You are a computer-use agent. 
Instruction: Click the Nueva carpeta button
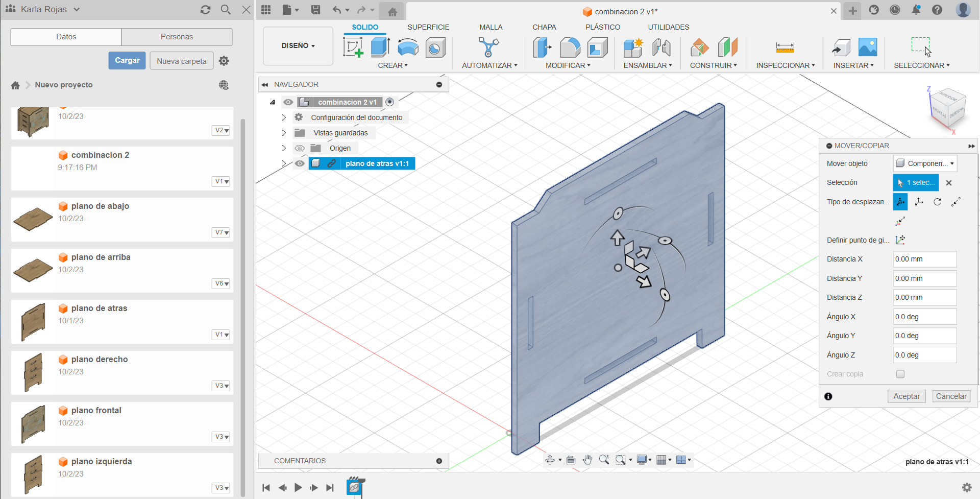click(x=182, y=61)
